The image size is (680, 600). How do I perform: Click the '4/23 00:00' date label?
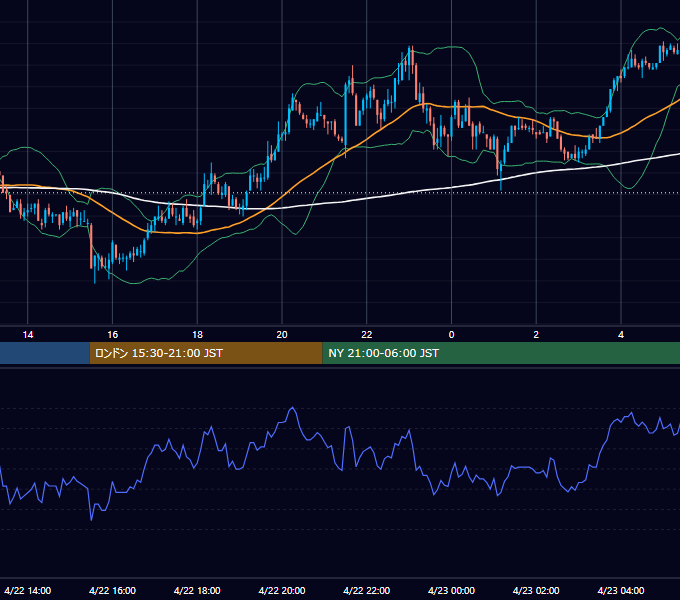[451, 590]
